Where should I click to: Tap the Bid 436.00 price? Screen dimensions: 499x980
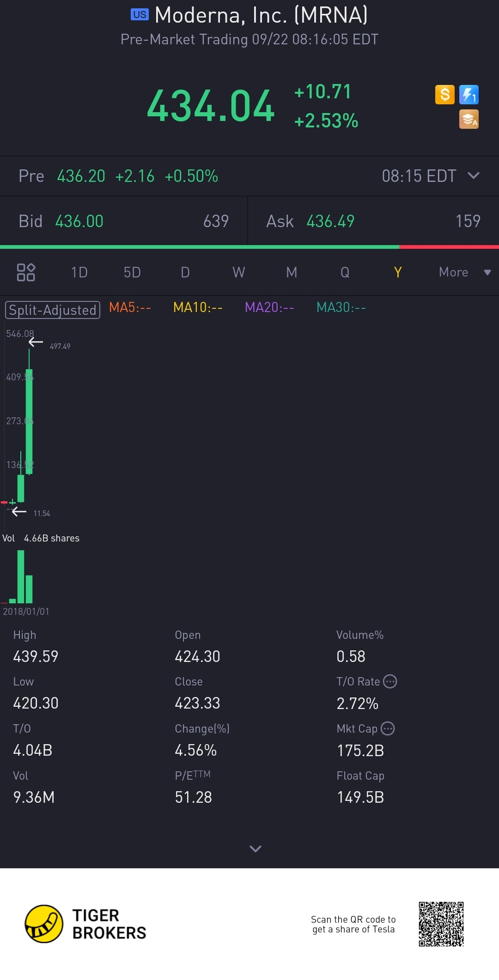79,221
